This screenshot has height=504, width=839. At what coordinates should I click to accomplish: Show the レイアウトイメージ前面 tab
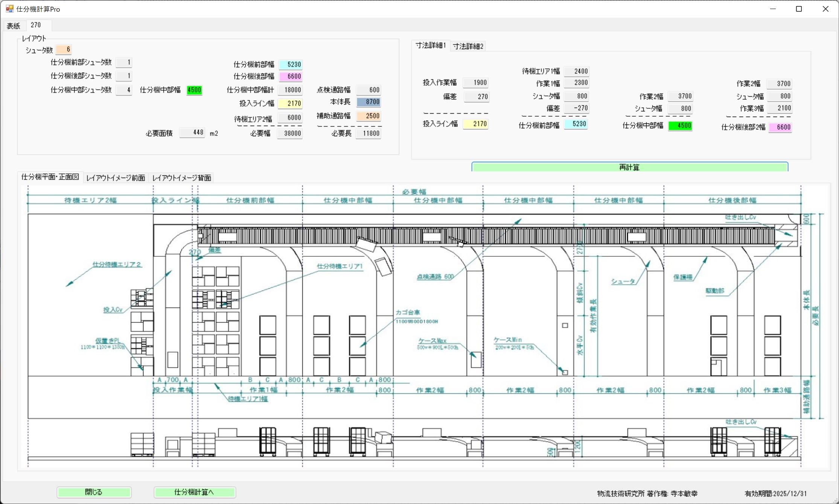(116, 178)
